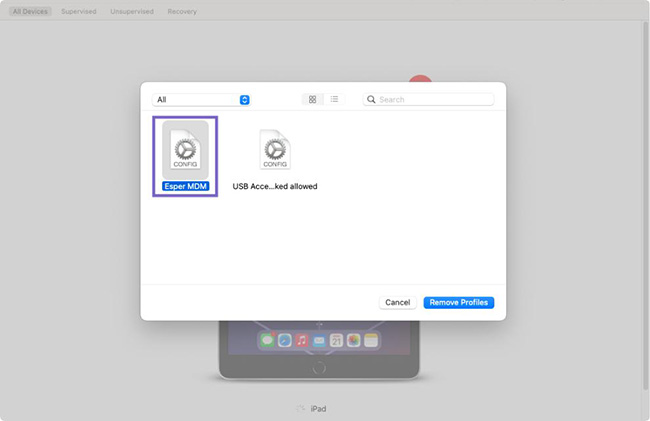The width and height of the screenshot is (650, 421).
Task: Switch to list view
Action: pos(334,99)
